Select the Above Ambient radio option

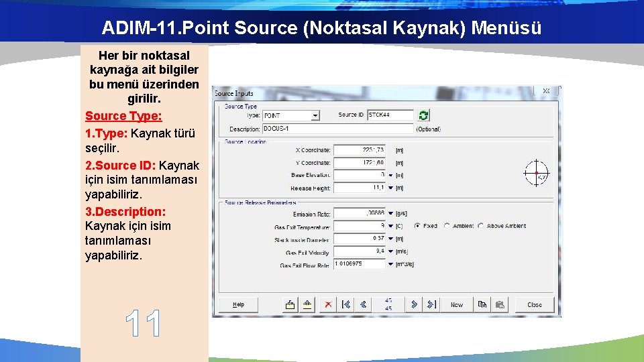(481, 226)
